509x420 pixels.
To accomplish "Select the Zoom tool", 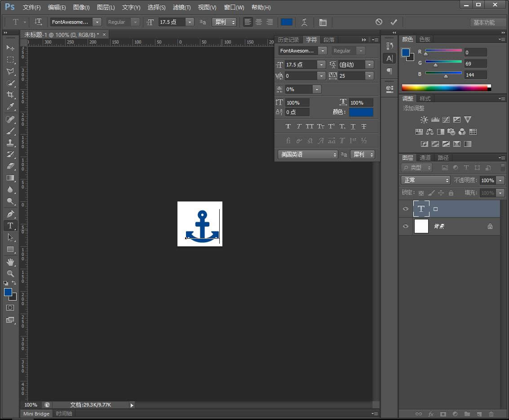I will pos(10,273).
